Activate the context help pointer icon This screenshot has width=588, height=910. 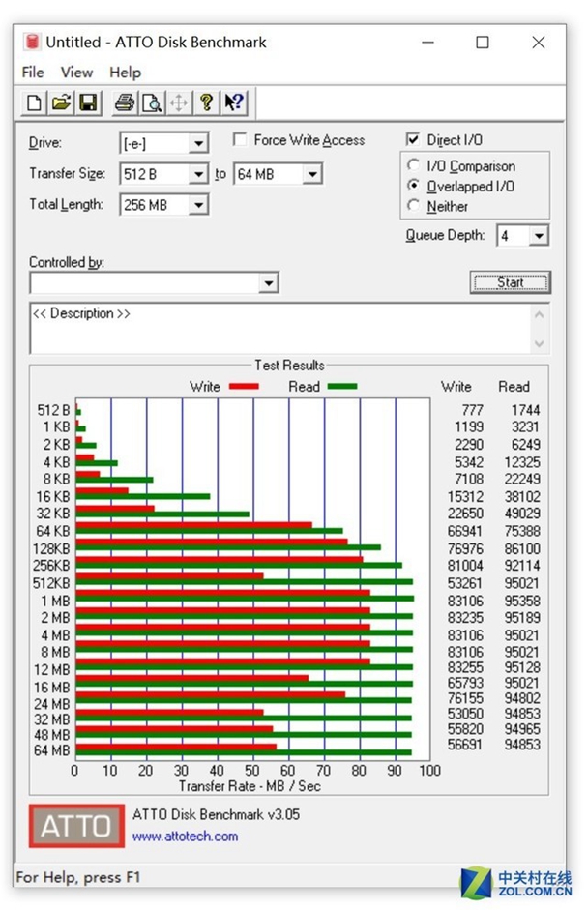tap(233, 103)
